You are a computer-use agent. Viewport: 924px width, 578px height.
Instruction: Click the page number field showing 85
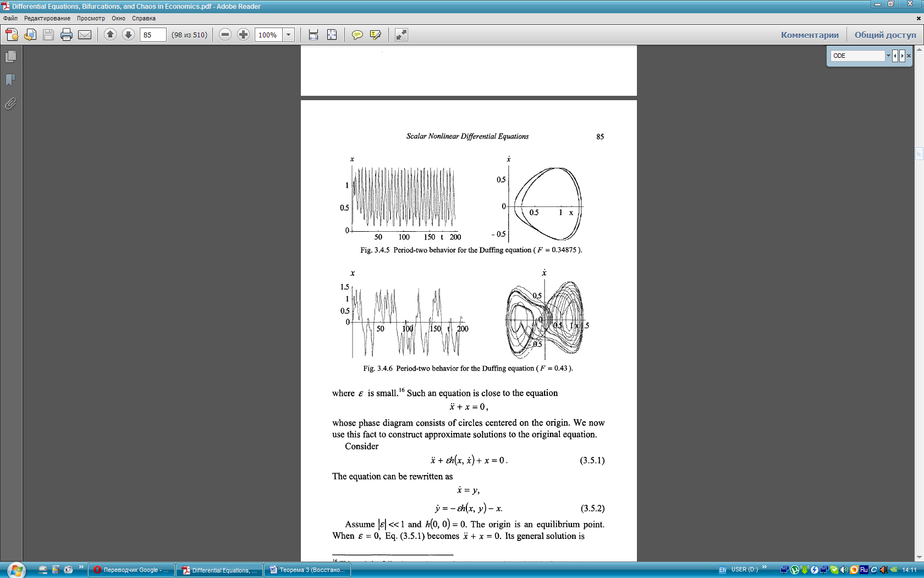[153, 35]
